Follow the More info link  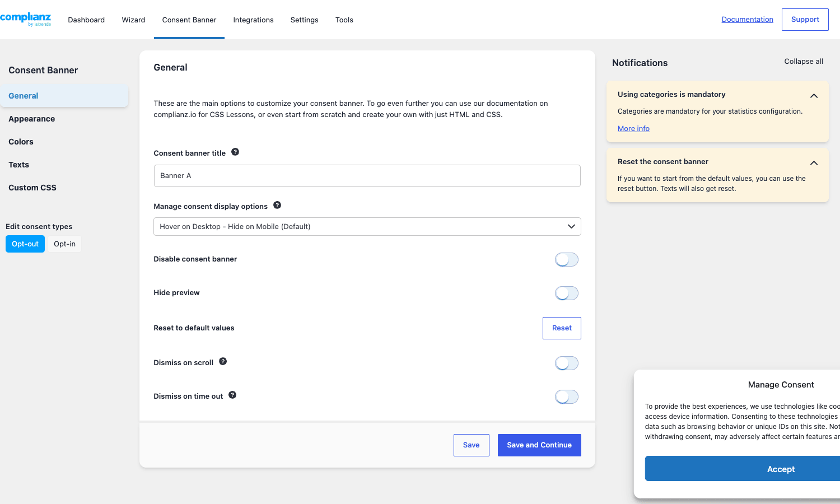(633, 128)
